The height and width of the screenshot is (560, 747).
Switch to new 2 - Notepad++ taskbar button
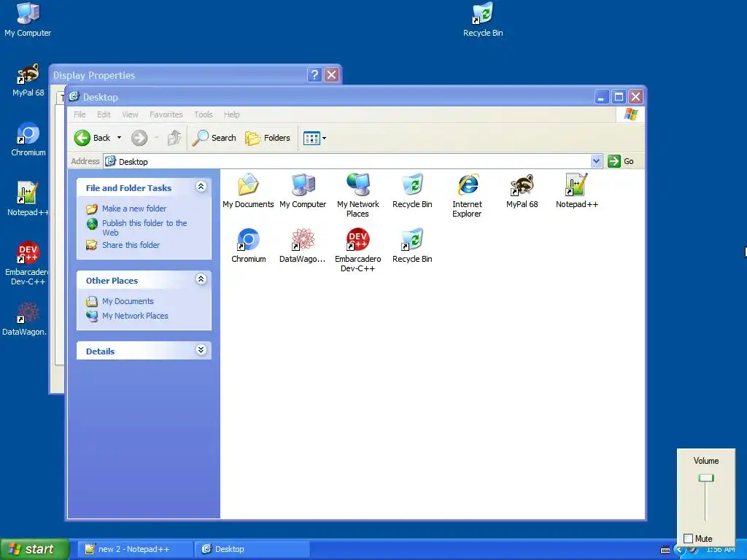coord(134,549)
